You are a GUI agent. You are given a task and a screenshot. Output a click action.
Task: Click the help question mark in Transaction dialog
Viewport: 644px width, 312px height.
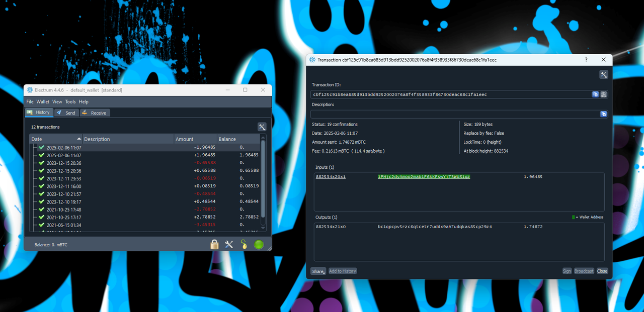point(586,60)
